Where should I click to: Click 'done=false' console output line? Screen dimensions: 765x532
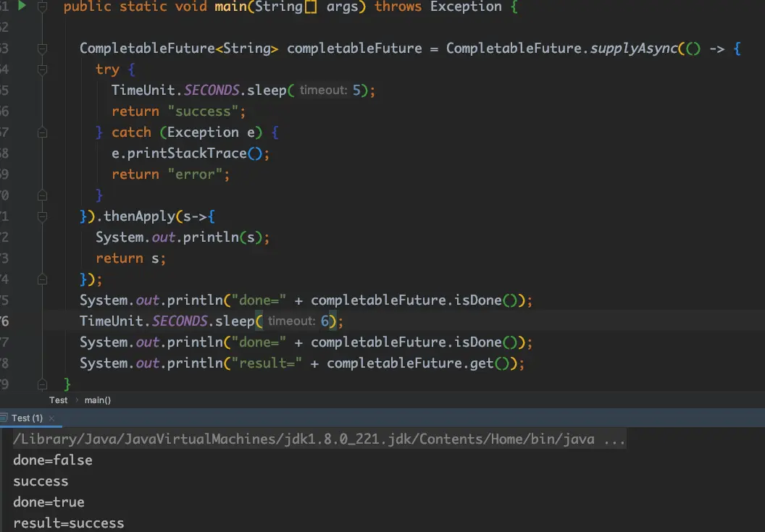[x=53, y=460]
